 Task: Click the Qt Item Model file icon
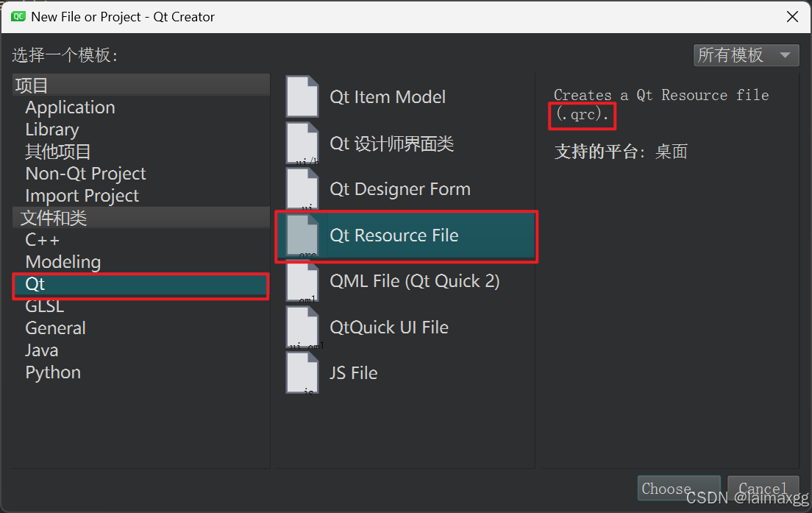tap(302, 97)
